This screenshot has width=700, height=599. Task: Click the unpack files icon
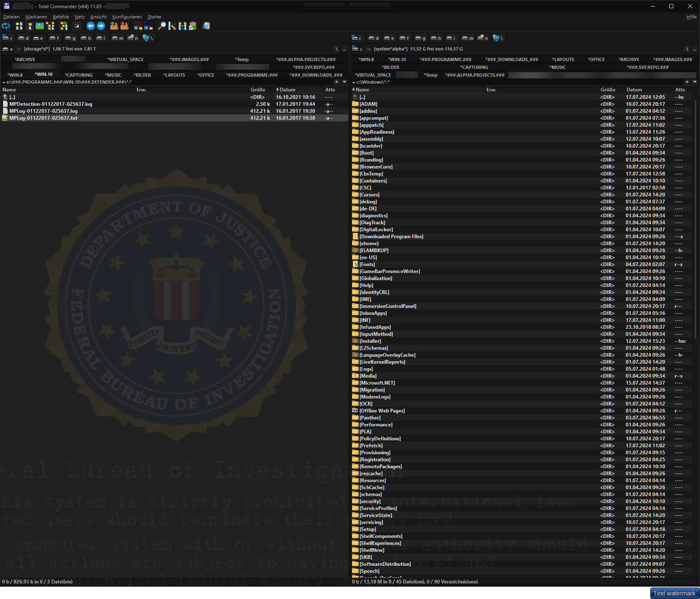click(x=124, y=26)
